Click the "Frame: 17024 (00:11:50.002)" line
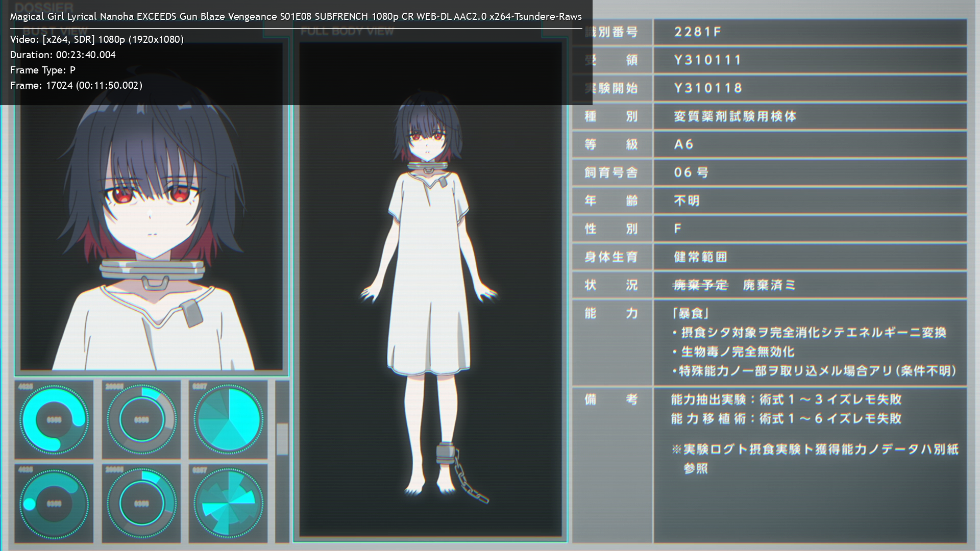This screenshot has height=551, width=980. [x=77, y=85]
